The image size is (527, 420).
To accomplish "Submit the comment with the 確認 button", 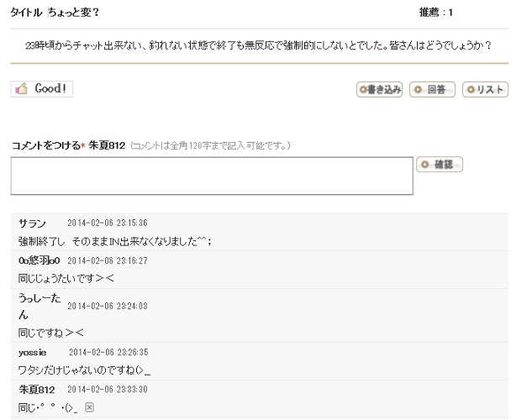I will coord(439,165).
